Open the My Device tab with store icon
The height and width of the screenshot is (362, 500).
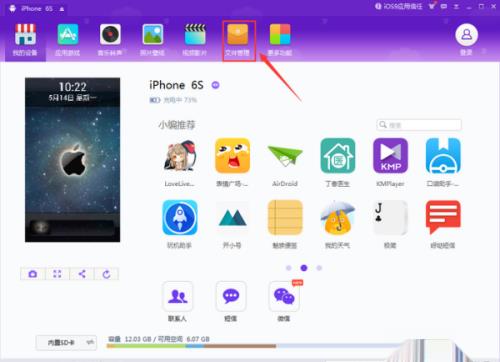coord(25,39)
